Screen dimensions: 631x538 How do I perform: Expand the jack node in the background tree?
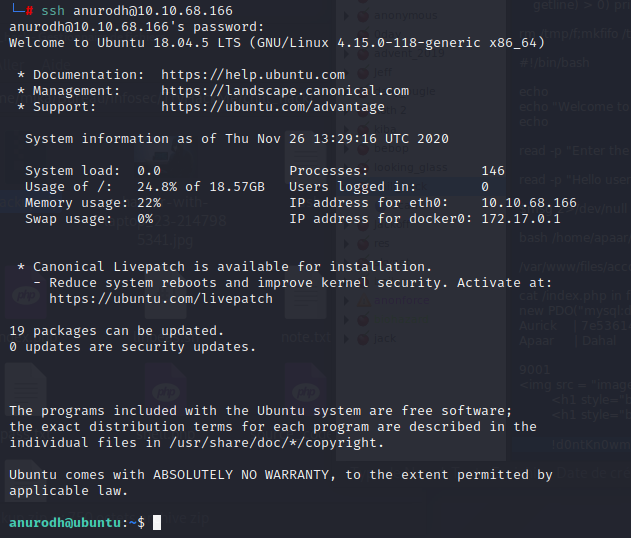point(346,339)
